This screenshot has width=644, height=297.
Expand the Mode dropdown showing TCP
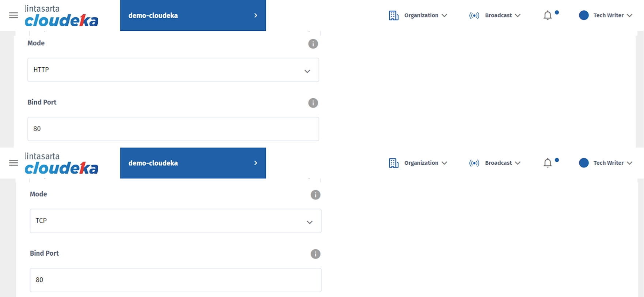tap(175, 221)
